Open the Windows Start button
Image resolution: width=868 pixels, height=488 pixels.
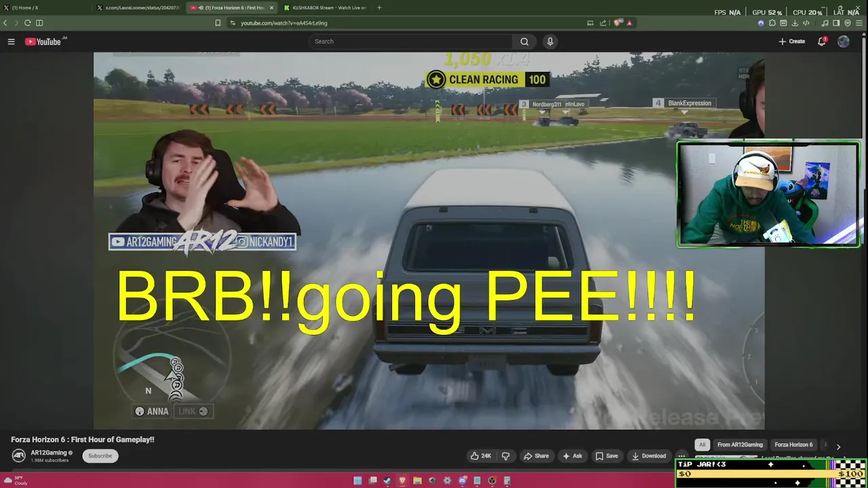[357, 481]
